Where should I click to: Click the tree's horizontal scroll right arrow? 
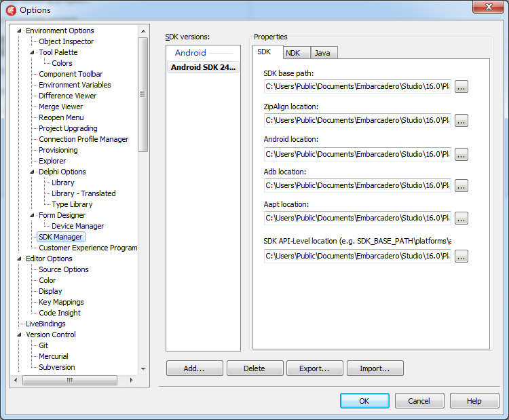131,380
